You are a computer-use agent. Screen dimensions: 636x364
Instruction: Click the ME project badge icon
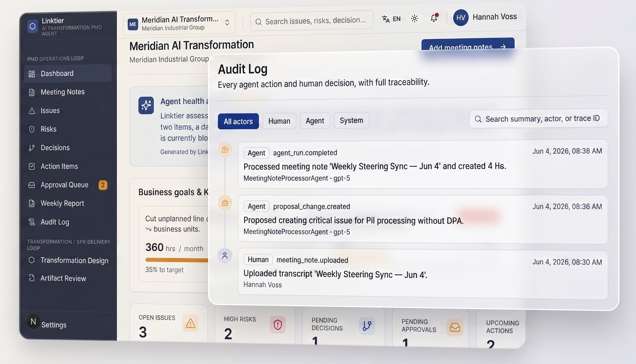133,24
